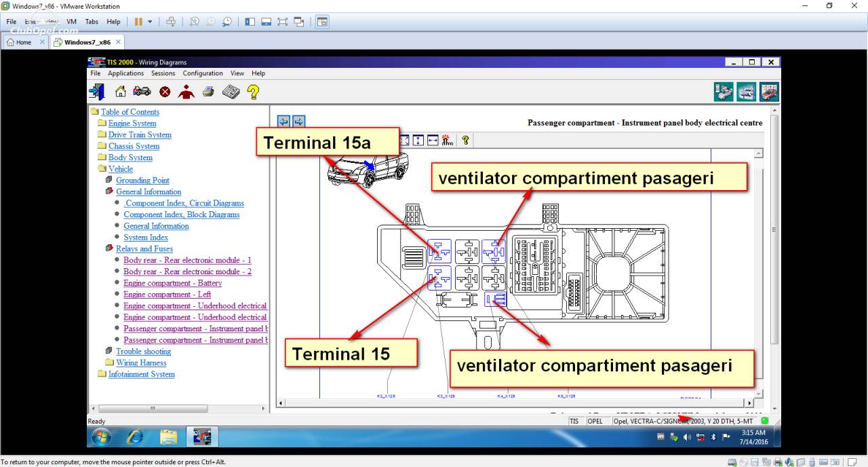This screenshot has width=868, height=467.
Task: Open the first teal vehicle application icon
Action: 724,92
